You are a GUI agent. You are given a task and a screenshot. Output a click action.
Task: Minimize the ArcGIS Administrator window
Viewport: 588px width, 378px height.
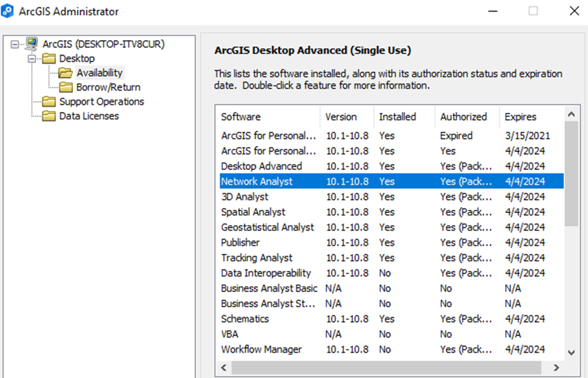493,11
